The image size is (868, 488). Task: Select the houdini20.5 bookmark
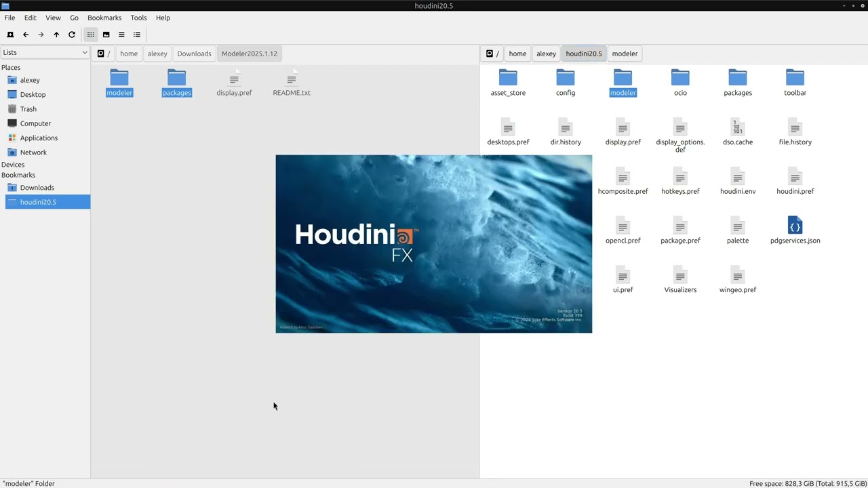[47, 202]
